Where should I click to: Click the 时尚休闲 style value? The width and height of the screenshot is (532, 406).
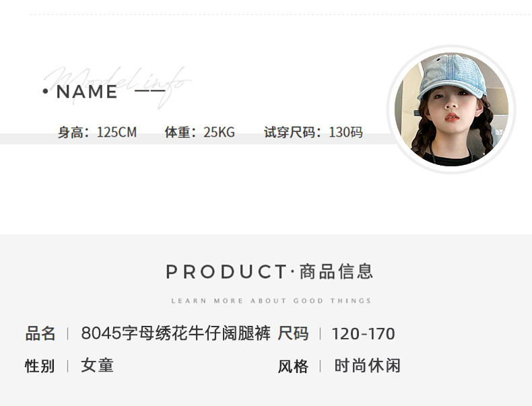coord(368,366)
